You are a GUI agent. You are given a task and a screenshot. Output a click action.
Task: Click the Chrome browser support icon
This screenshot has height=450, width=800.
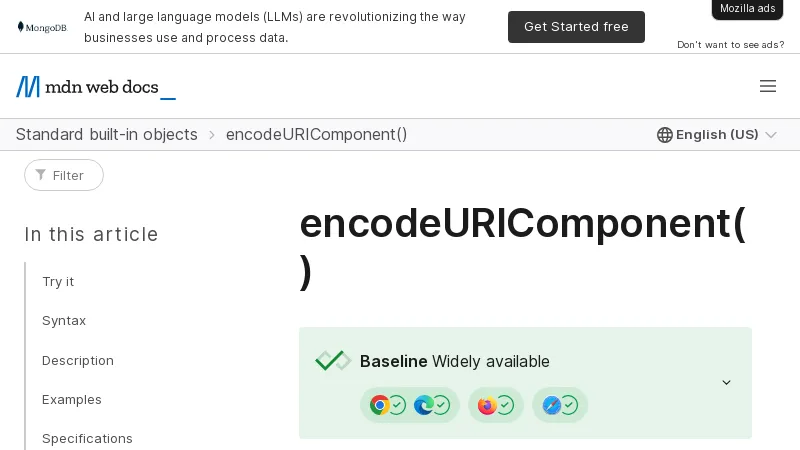point(380,405)
